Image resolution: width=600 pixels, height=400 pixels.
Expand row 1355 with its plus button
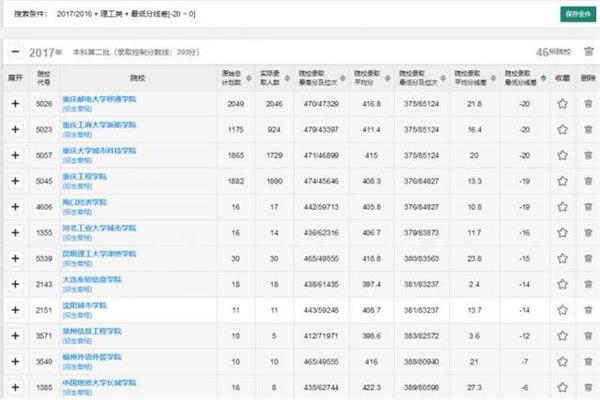tap(15, 233)
